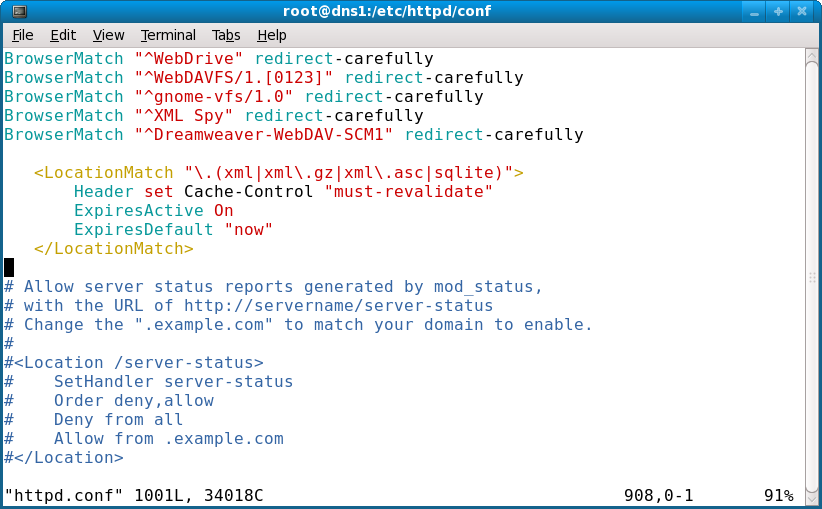The image size is (822, 509).
Task: Click the opening LocationMatch tag line
Action: [x=278, y=173]
